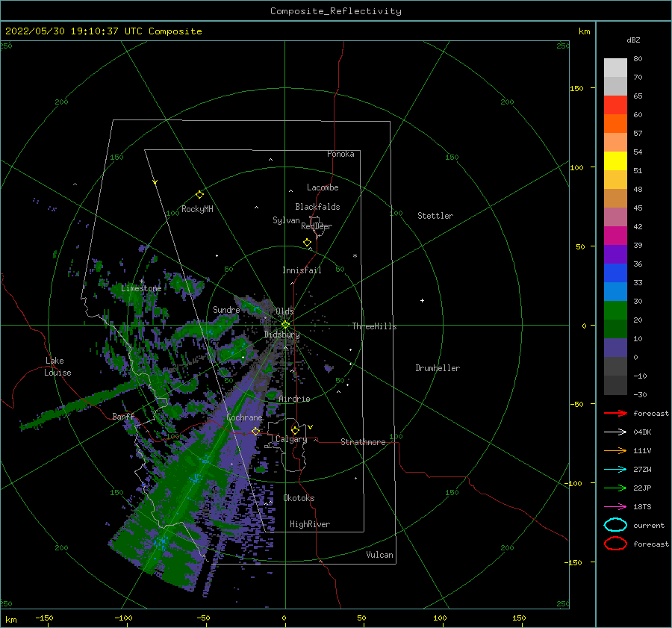
Task: Click the red forecast ellipse icon
Action: (x=615, y=544)
